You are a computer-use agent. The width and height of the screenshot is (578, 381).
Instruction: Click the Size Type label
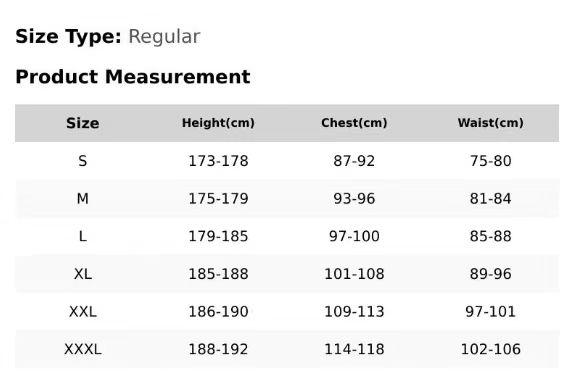[68, 36]
